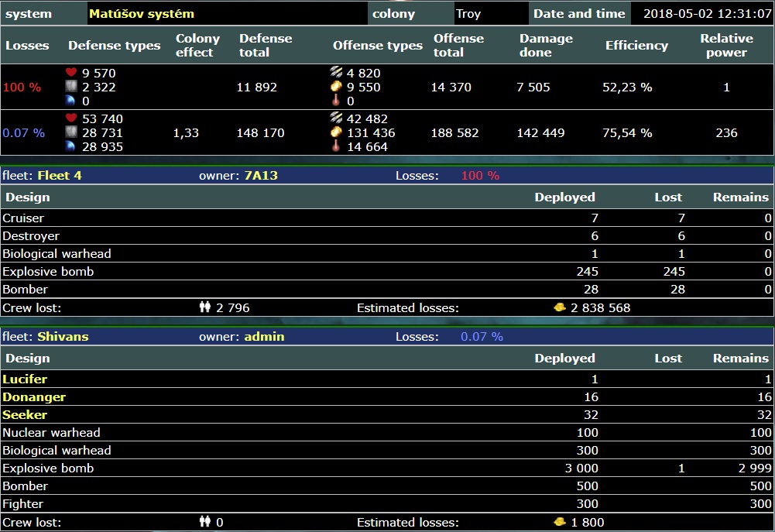Click the blue shield icon beside 0
This screenshot has height=532, width=775.
[71, 101]
